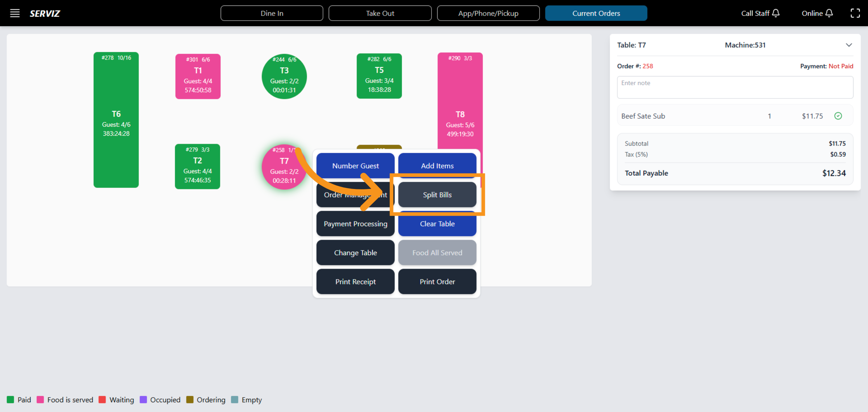Click the SERVIZ logo
This screenshot has height=412, width=868.
click(45, 13)
